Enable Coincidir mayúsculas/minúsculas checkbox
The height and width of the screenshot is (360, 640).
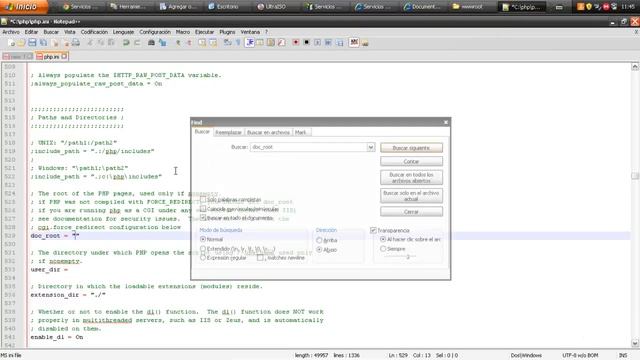[x=203, y=209]
